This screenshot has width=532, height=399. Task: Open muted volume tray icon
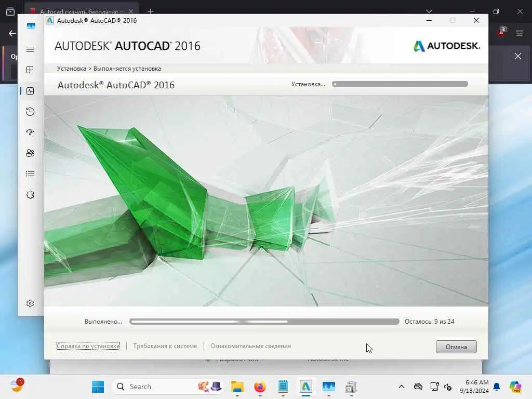tap(448, 387)
